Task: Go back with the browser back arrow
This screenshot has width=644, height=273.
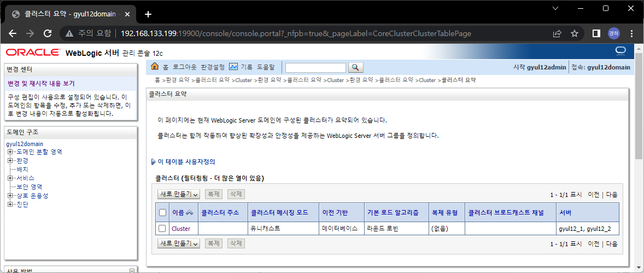Action: tap(13, 33)
